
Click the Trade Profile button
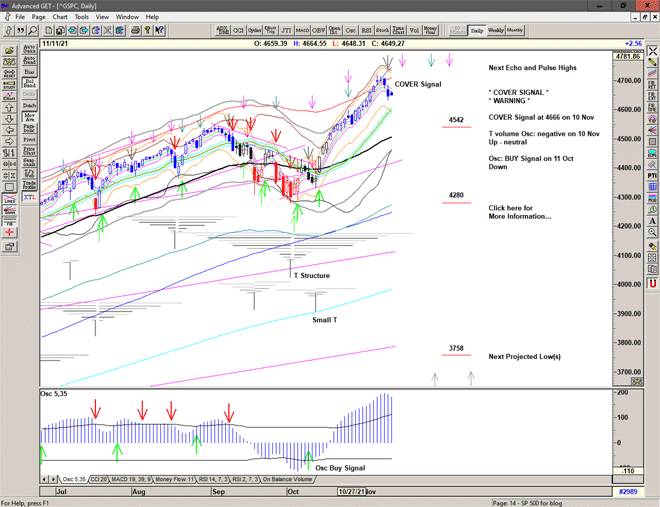pos(29,184)
